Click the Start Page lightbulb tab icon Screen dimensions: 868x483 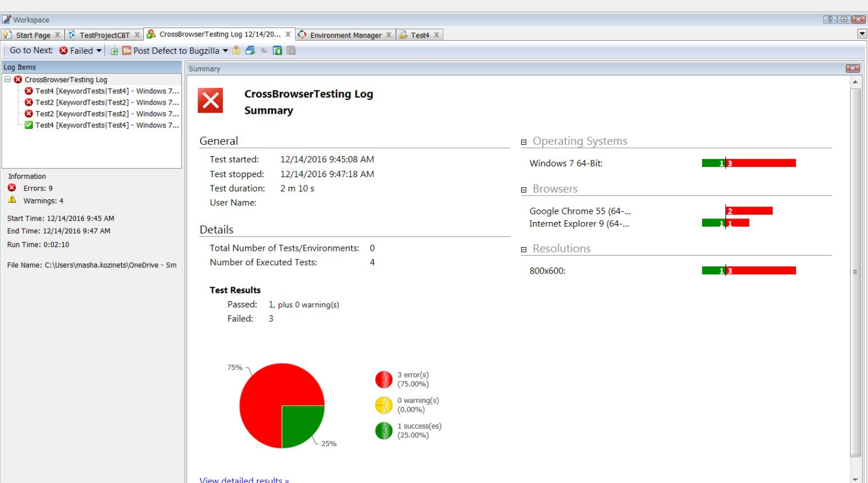8,35
